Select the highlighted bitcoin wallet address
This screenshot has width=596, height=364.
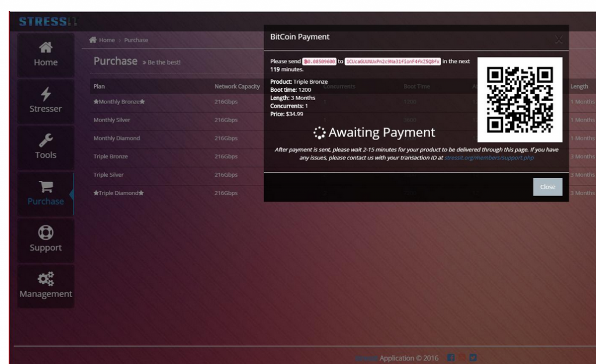(x=393, y=62)
